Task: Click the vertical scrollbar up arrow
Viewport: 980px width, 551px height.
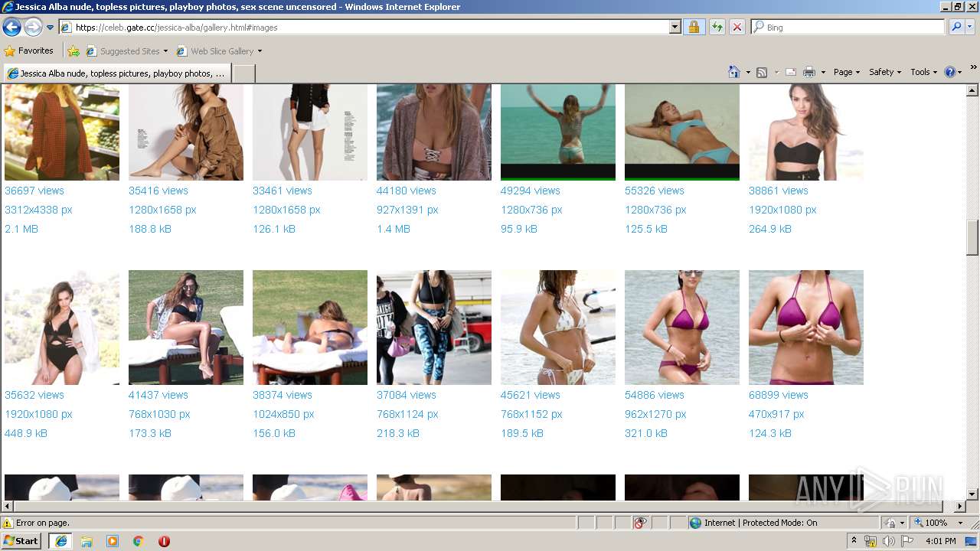Action: (x=972, y=90)
